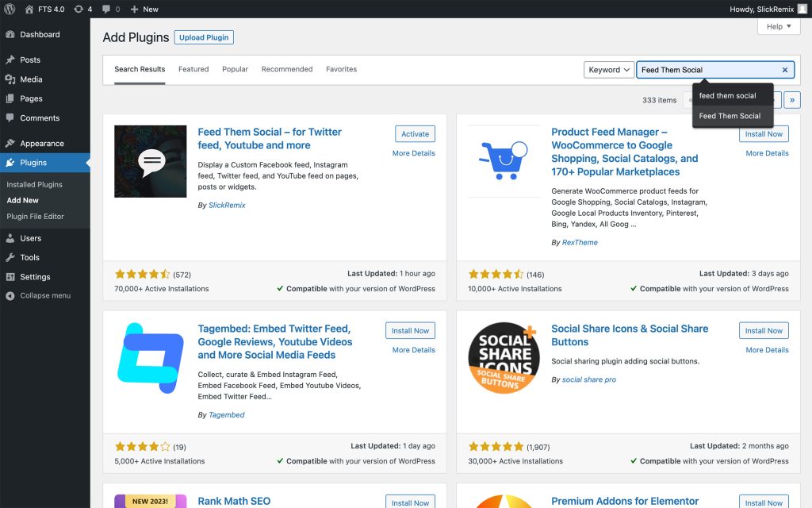Switch to the Featured tab

193,69
